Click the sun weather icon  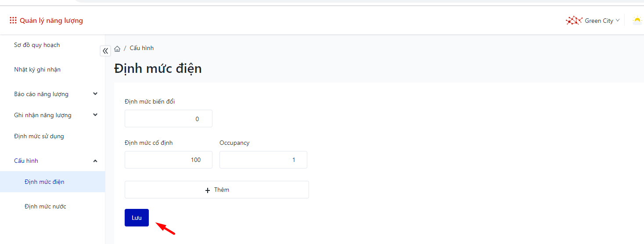coord(637,20)
